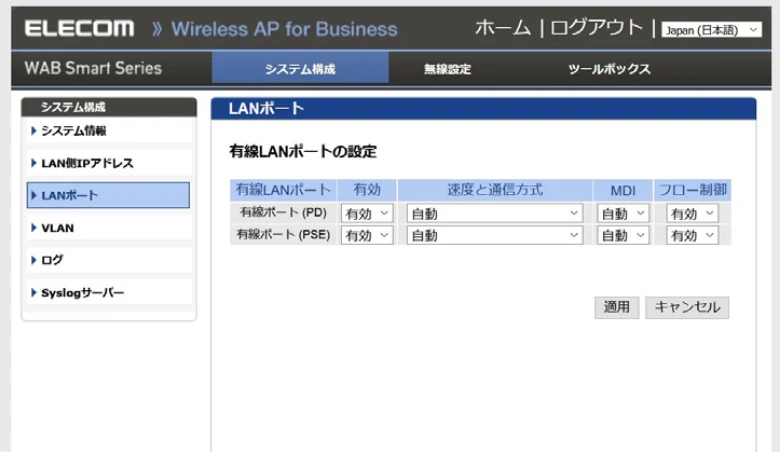Click the MDI column header

(623, 190)
